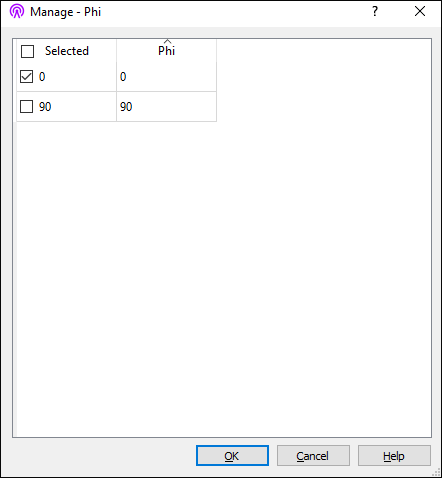Click the 0 label in Selected column

click(x=42, y=77)
